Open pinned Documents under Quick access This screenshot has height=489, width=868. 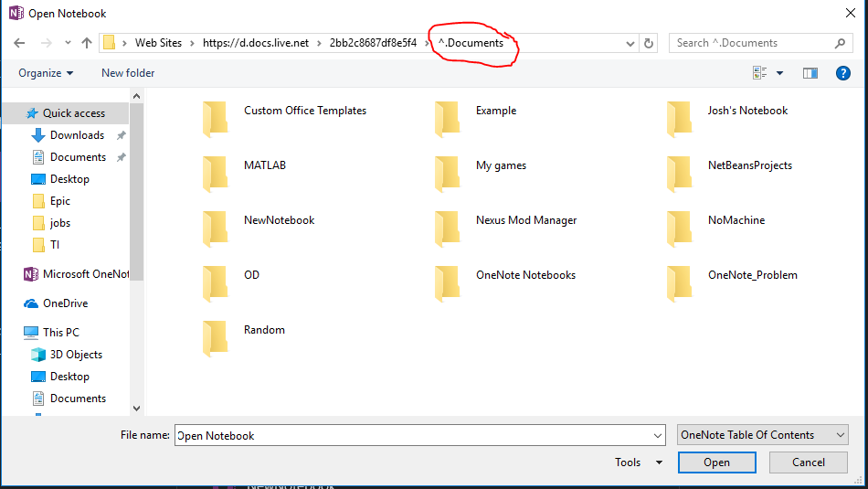[78, 157]
